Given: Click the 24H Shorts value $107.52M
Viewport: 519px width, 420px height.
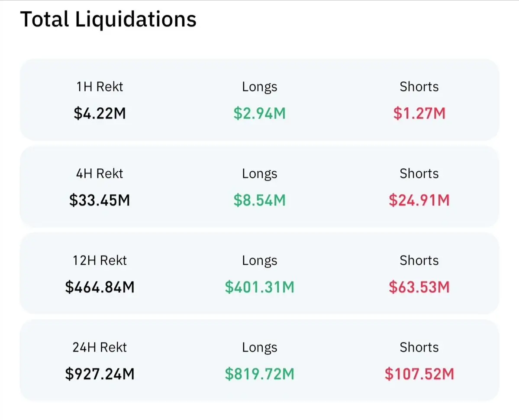Looking at the screenshot, I should click(419, 374).
